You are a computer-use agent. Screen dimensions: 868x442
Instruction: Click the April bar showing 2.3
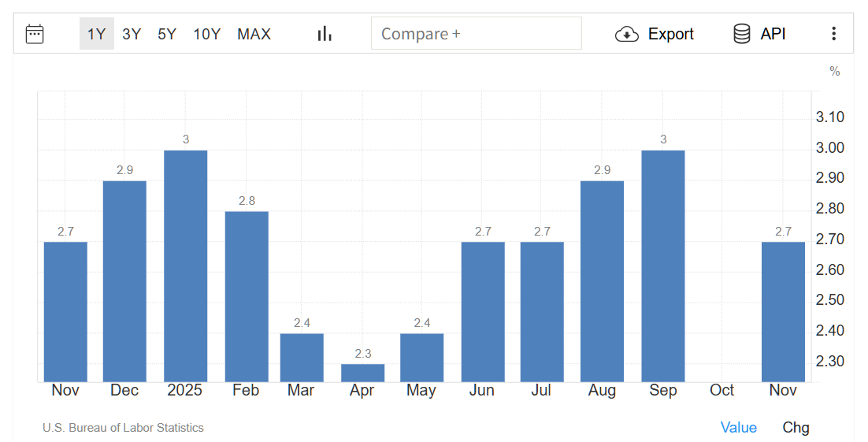[363, 373]
